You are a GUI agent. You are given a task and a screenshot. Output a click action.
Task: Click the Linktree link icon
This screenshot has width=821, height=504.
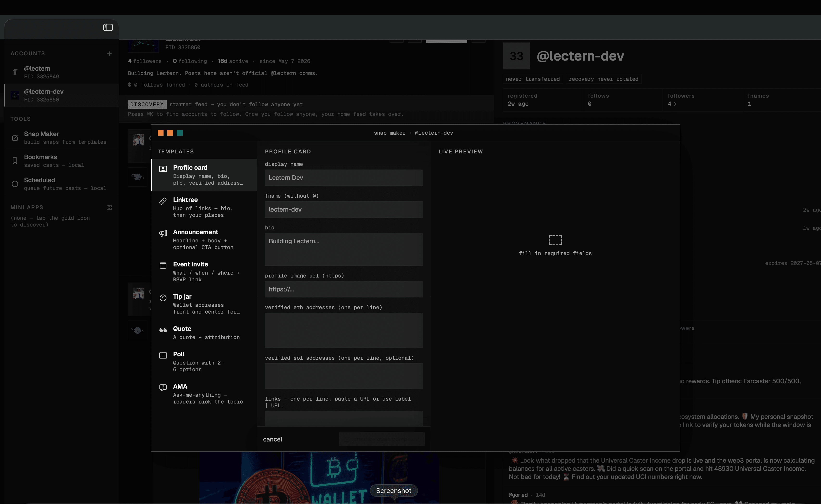[163, 201]
